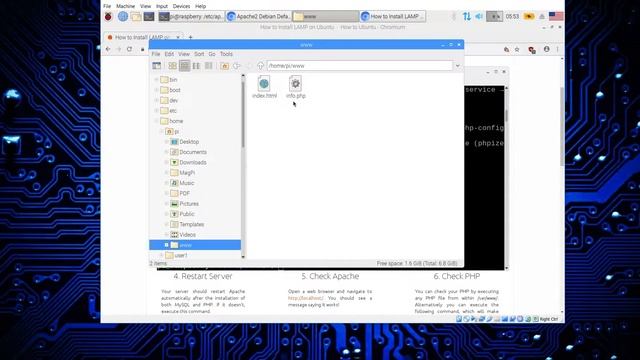Expand the user1 folder tree node

pos(162,256)
